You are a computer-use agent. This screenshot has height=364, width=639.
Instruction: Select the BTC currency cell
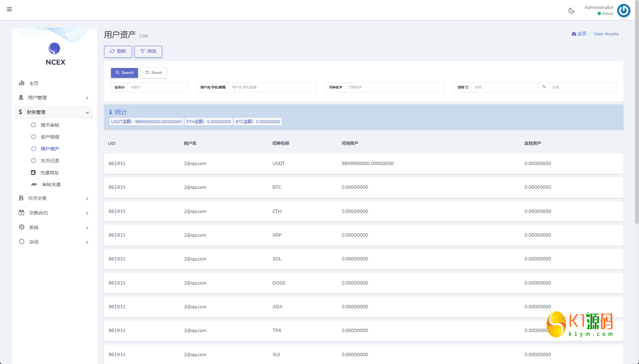click(277, 187)
